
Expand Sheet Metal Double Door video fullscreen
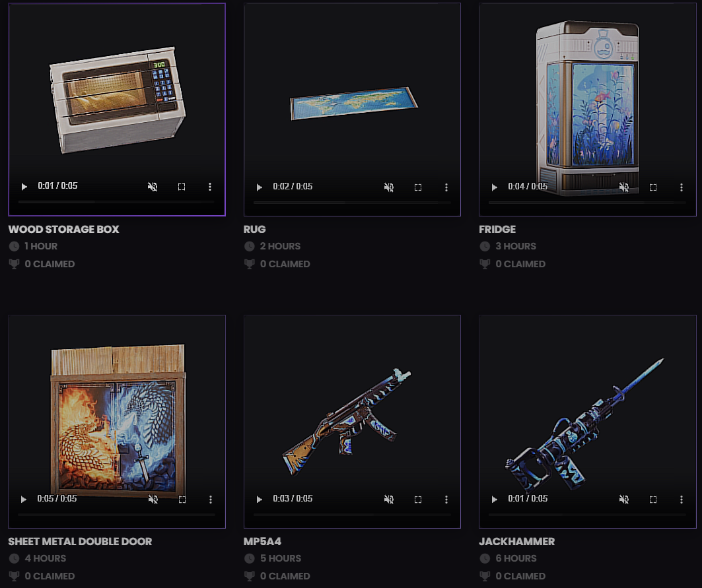[182, 500]
